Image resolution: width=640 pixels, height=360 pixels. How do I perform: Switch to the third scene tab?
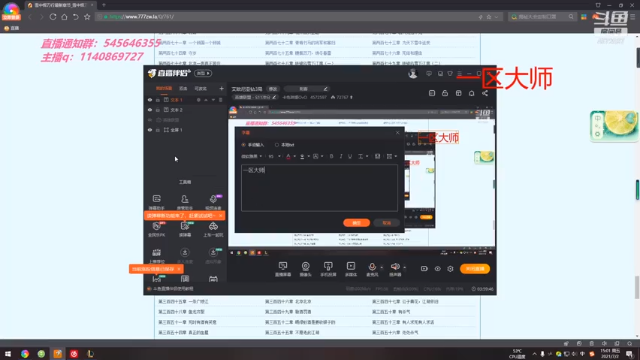click(200, 89)
